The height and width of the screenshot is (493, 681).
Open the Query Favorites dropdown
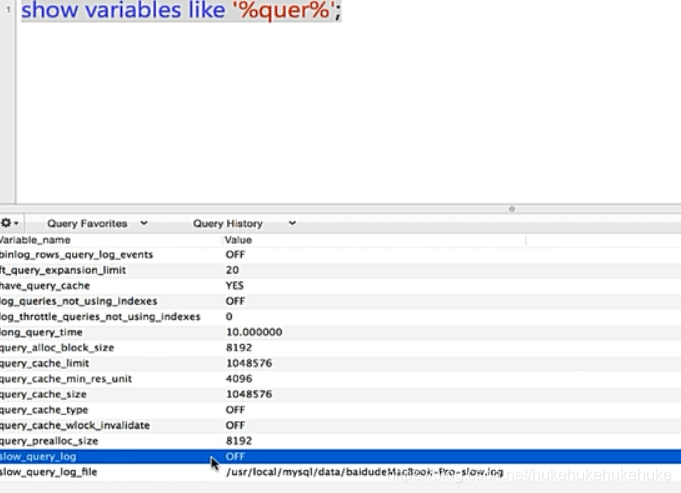97,223
